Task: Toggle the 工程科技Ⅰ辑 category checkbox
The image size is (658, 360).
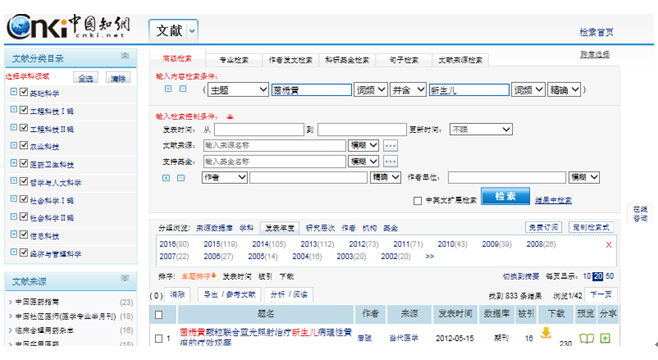Action: click(24, 110)
